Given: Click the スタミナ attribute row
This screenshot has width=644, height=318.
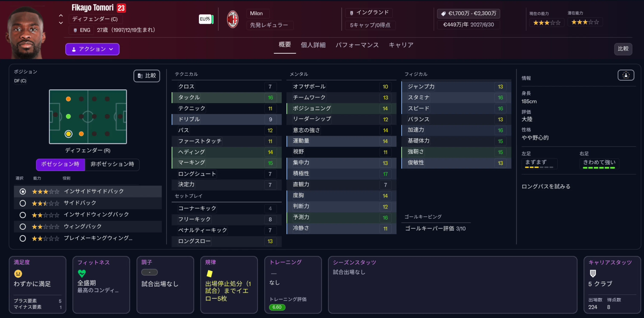Looking at the screenshot, I should [456, 98].
